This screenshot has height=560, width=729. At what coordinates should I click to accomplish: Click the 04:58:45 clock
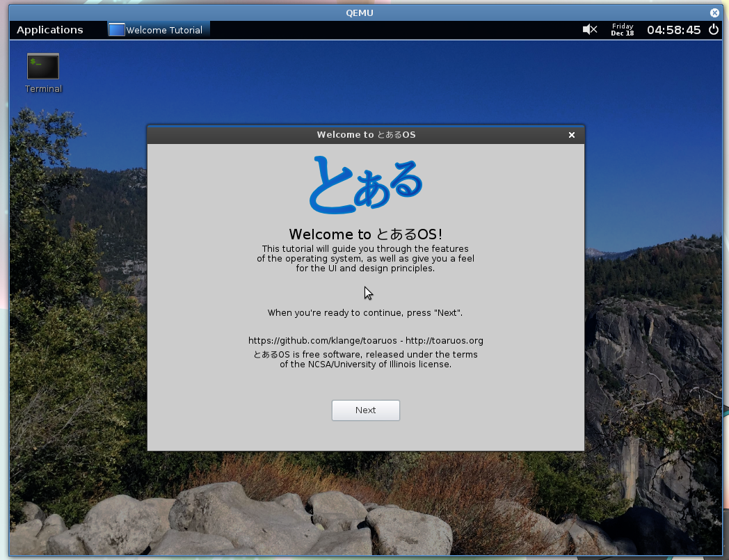point(673,30)
